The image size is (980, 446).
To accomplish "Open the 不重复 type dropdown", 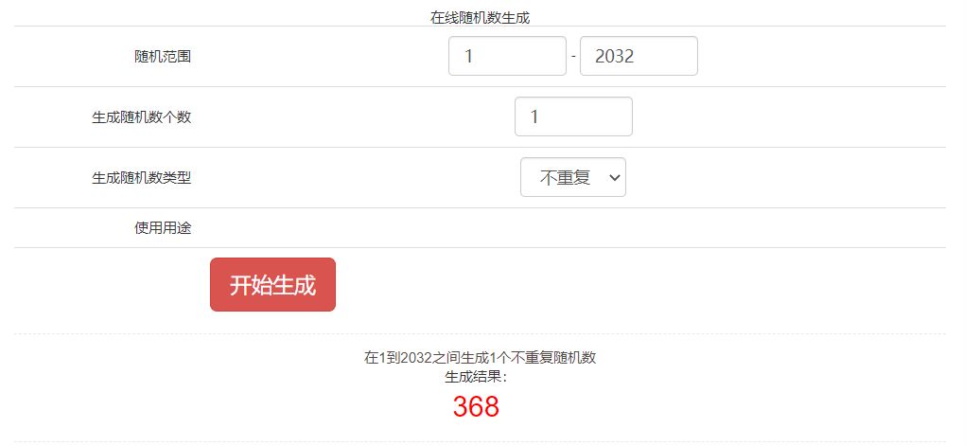I will pos(573,177).
